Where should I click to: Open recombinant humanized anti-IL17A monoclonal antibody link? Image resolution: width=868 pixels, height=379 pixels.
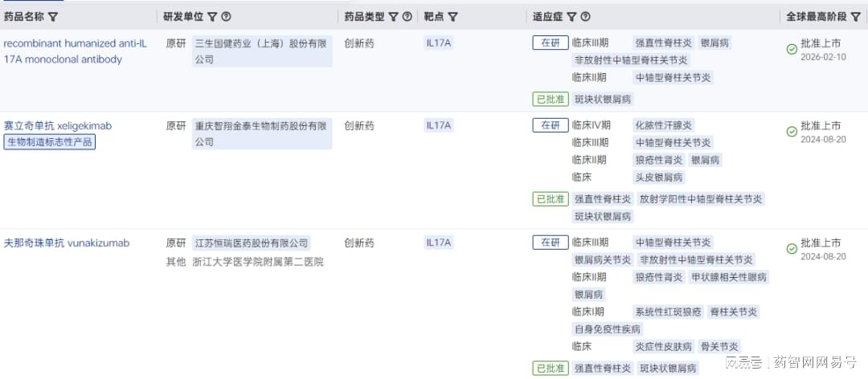click(75, 51)
